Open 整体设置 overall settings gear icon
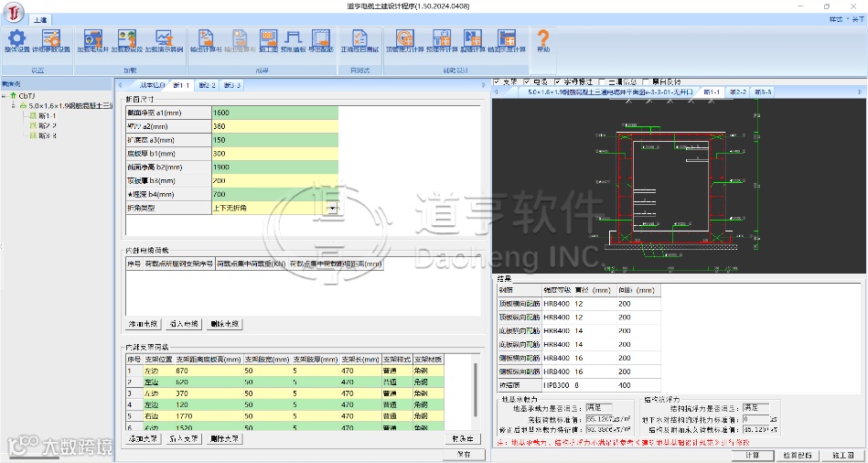Screen dimensions: 868x463 tap(16, 41)
